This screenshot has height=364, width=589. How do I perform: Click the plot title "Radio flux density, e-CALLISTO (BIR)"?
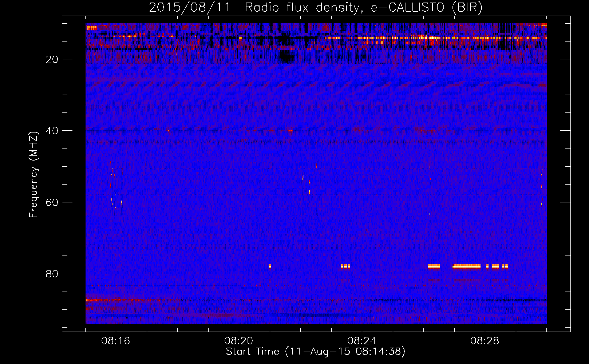364,8
